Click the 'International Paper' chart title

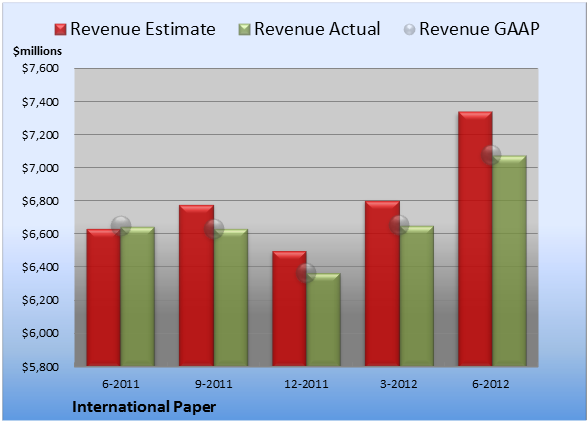[144, 407]
